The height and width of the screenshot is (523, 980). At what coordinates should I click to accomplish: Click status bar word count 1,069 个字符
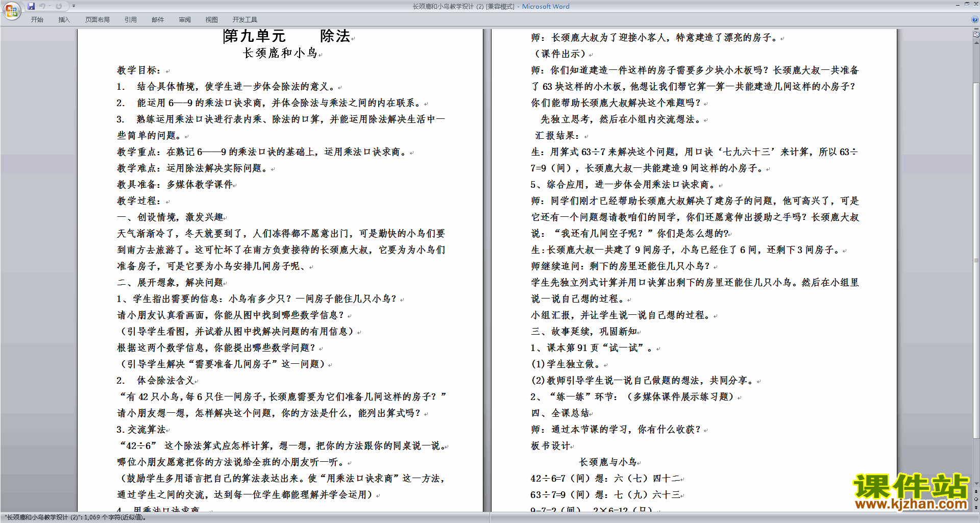point(115,517)
